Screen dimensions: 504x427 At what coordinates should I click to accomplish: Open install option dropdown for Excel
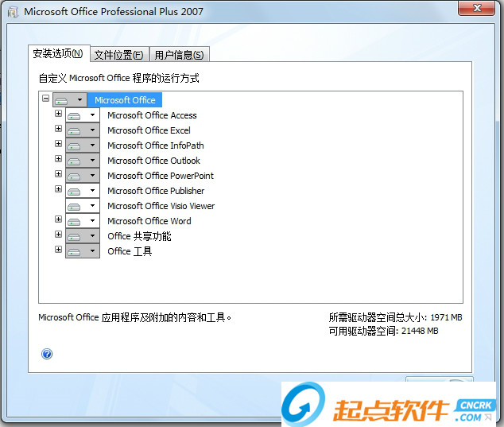[83, 130]
